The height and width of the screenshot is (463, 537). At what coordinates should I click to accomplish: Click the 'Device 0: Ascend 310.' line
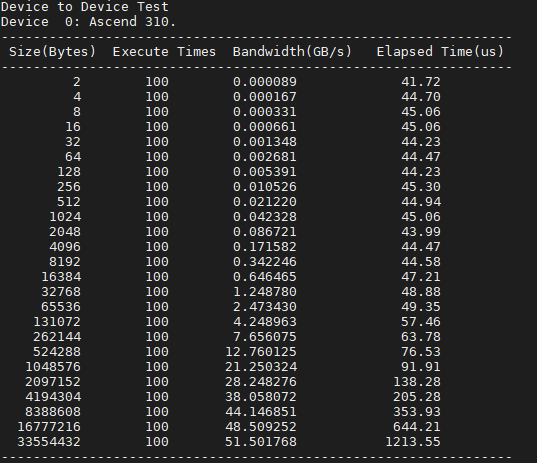tap(88, 22)
